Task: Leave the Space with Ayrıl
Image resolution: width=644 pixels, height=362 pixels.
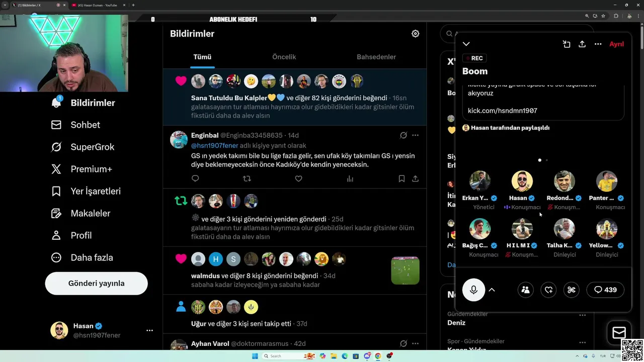Action: coord(616,44)
